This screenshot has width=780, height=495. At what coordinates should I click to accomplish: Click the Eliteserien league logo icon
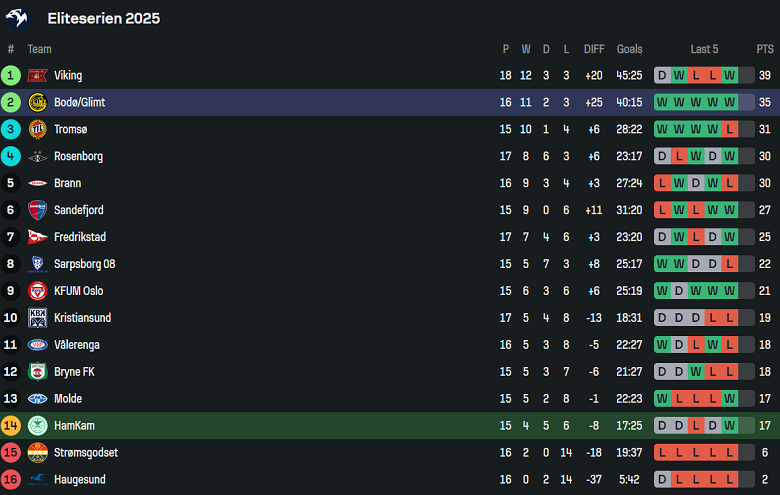pyautogui.click(x=19, y=18)
